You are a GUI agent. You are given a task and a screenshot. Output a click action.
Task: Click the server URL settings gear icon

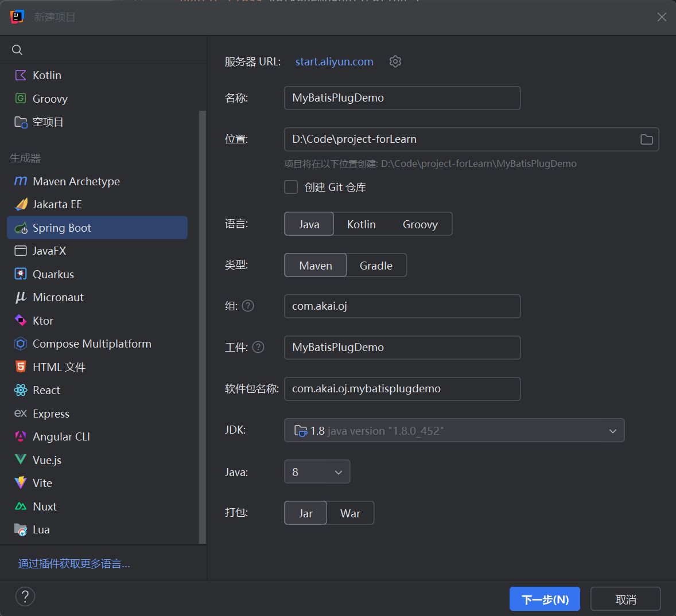tap(395, 61)
